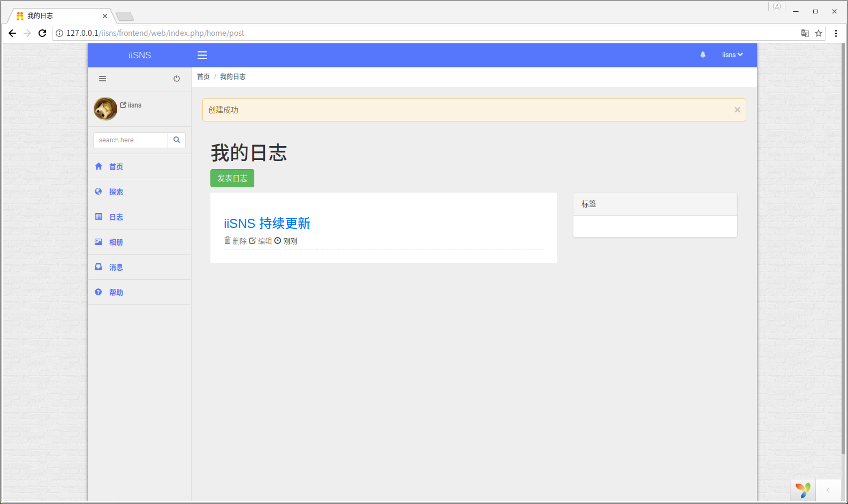This screenshot has height=504, width=848.
Task: Click the globe icon beside 探索
Action: pyautogui.click(x=99, y=192)
